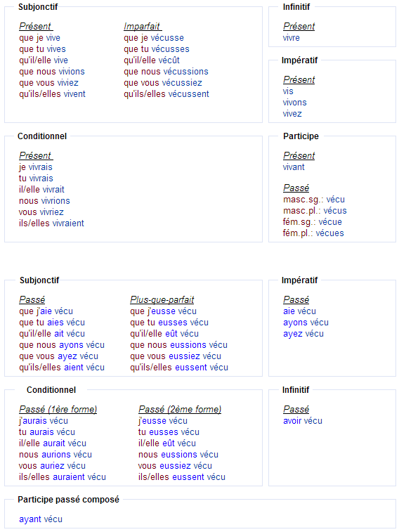Select the infinitive form "vivre"
This screenshot has width=399, height=532.
click(x=292, y=38)
